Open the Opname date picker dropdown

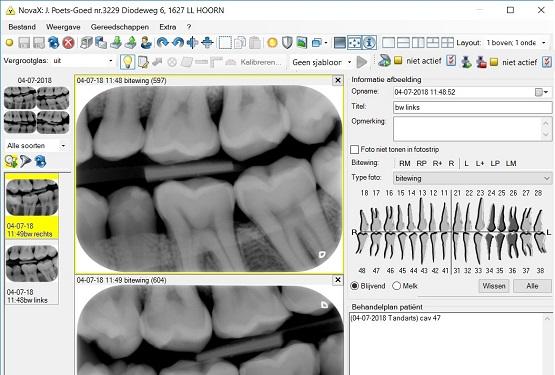(x=547, y=92)
